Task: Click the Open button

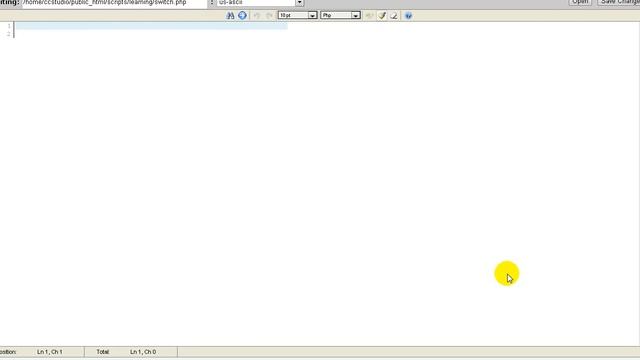Action: click(580, 2)
